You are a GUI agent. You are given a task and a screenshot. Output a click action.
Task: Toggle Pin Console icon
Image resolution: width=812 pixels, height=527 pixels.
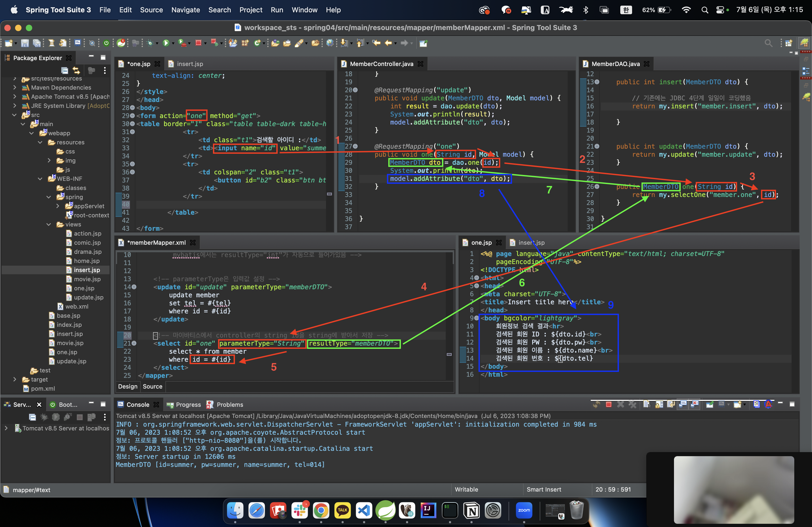click(710, 404)
